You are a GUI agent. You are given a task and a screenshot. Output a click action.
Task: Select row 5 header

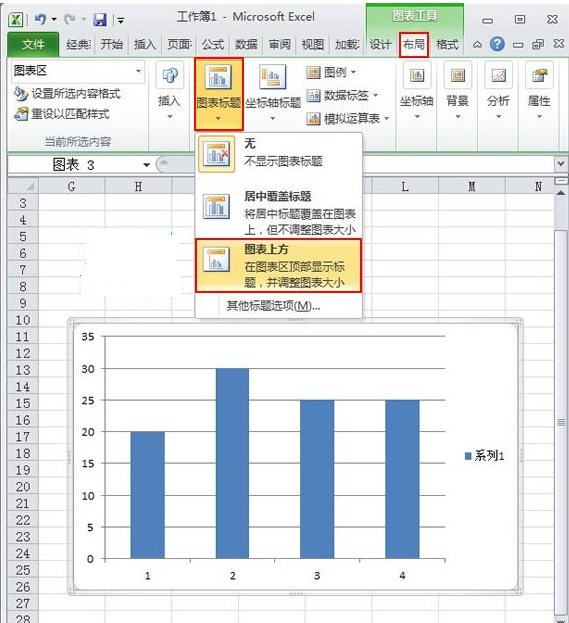[23, 236]
